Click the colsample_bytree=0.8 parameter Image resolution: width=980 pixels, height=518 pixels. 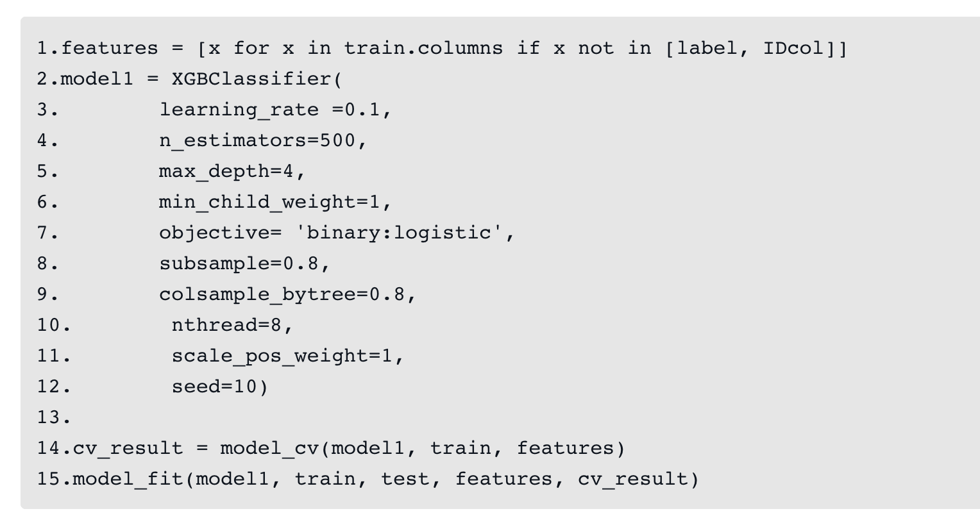pyautogui.click(x=282, y=294)
